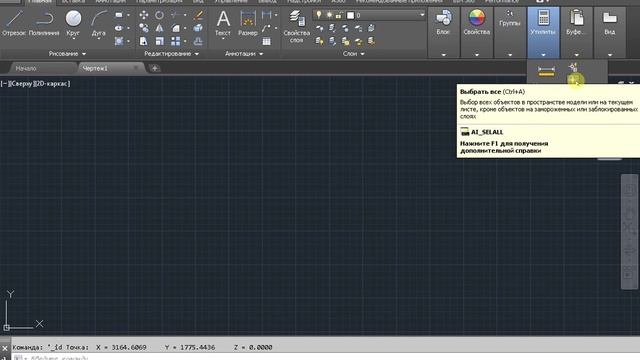Pick the Ellipse tool in the Draw panel
This screenshot has height=360, width=640.
click(118, 28)
